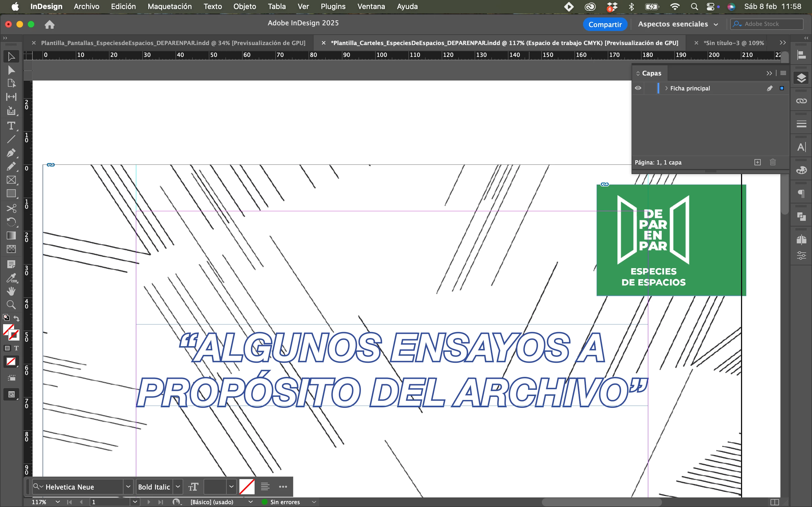Select the Scissors tool
Viewport: 812px width, 507px height.
pos(11,208)
